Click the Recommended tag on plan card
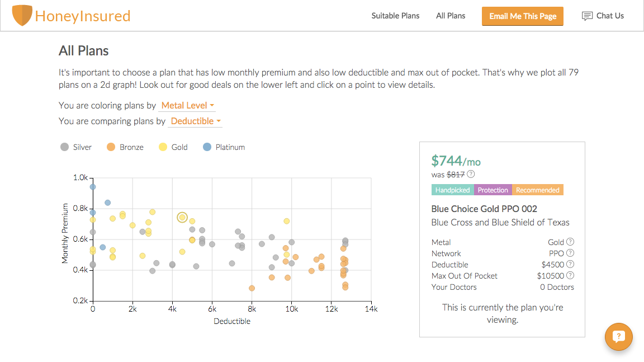 (537, 190)
